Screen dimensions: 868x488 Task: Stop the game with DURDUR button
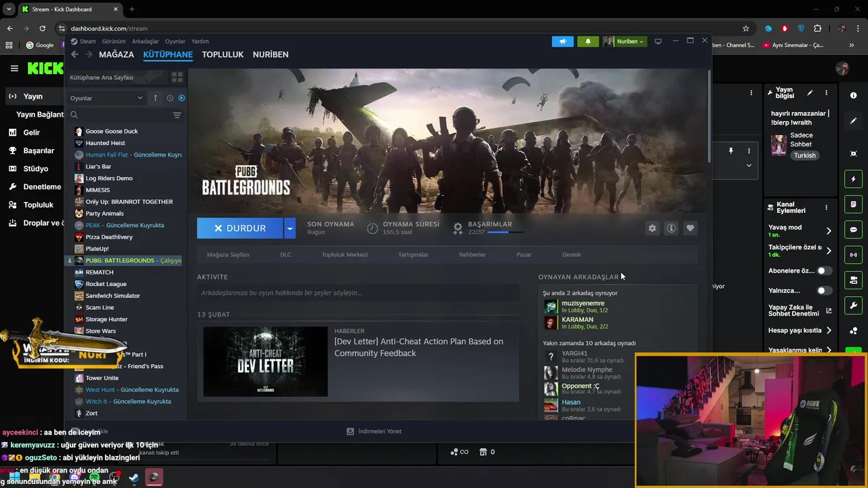[240, 228]
